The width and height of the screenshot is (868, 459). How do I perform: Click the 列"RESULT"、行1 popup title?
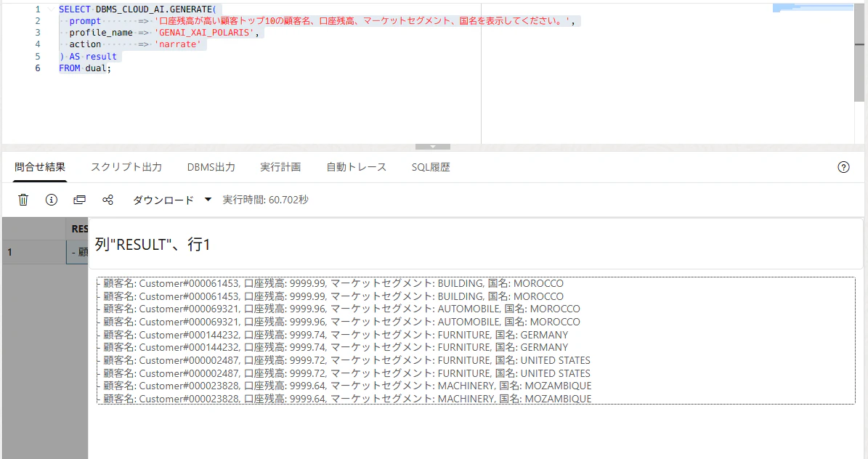[153, 244]
